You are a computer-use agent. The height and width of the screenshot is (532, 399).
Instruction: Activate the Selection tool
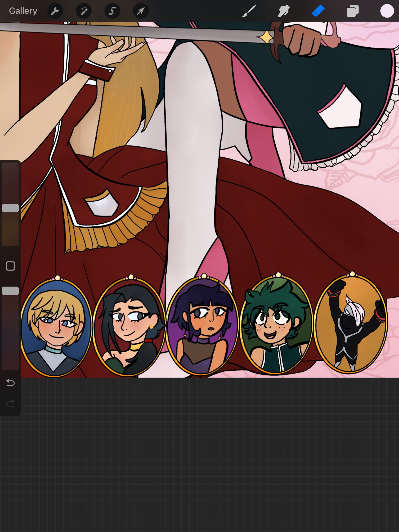tap(112, 11)
